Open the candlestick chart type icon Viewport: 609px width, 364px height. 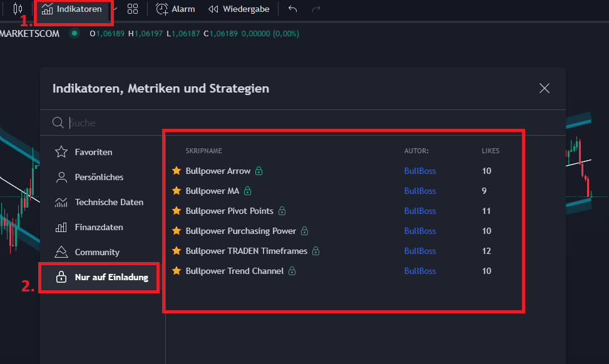[18, 9]
